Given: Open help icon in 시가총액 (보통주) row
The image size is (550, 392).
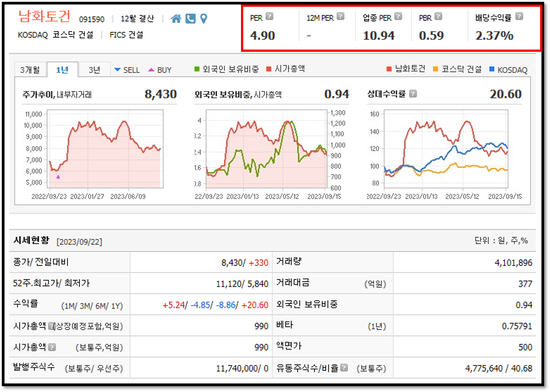Looking at the screenshot, I should click(x=52, y=347).
